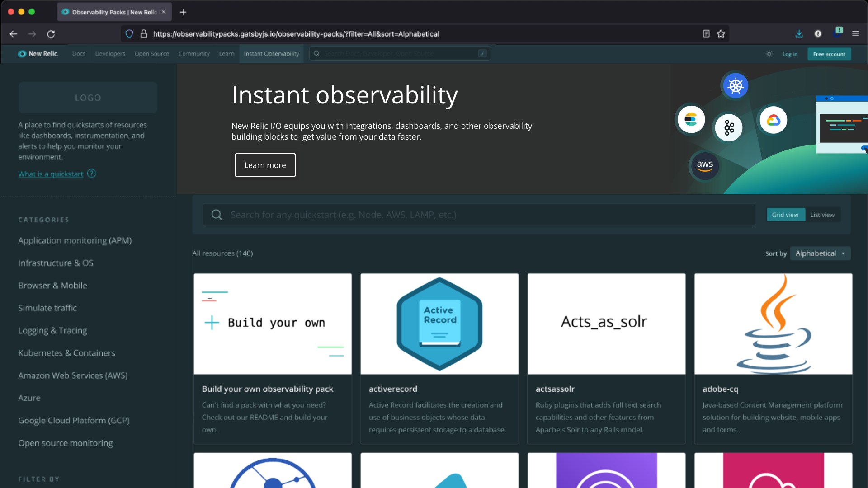This screenshot has height=488, width=868.
Task: Switch to List view
Action: click(x=822, y=215)
